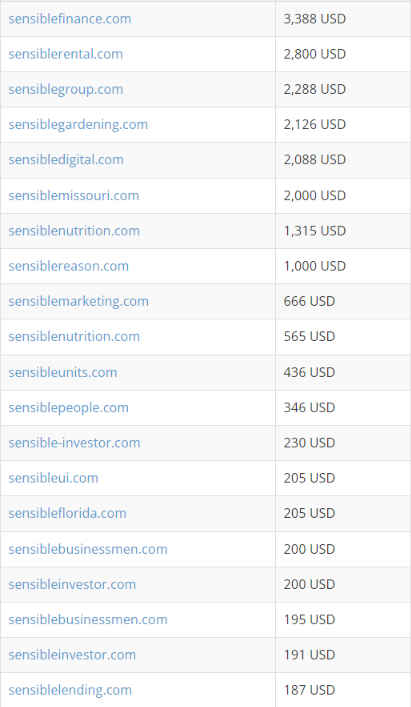Open the sensibledigital.com link
Image resolution: width=411 pixels, height=707 pixels.
pyautogui.click(x=66, y=160)
